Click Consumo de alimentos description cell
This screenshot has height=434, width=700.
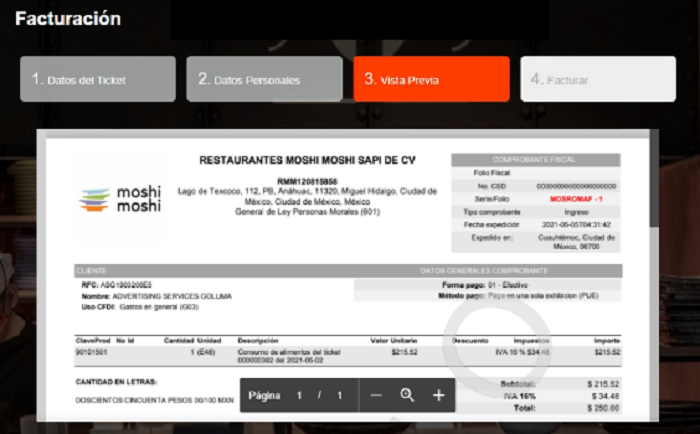pos(289,356)
